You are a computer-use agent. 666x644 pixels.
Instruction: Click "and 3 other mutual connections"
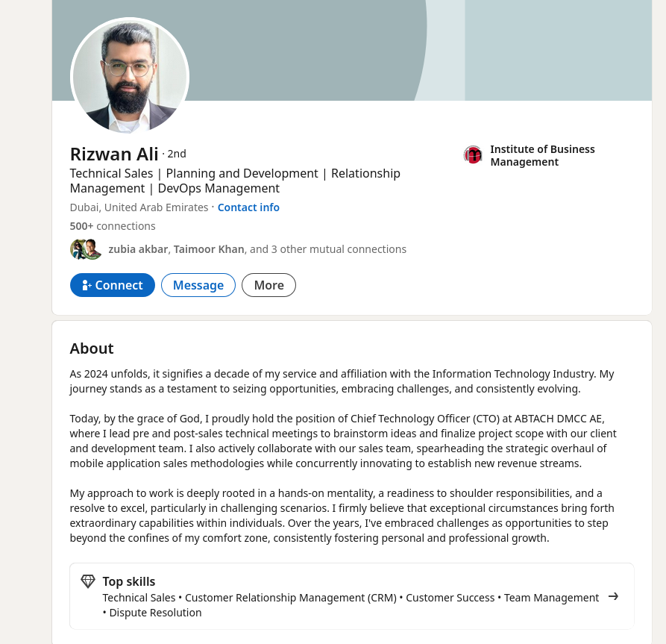[328, 249]
